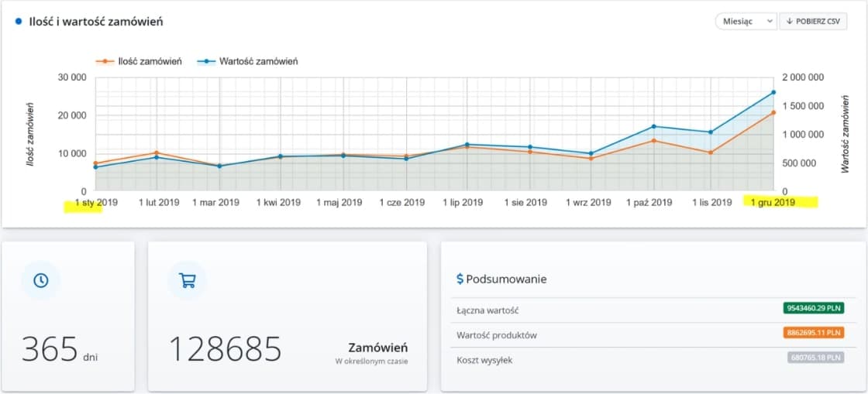Image resolution: width=868 pixels, height=394 pixels.
Task: Click the vertical 'Wartość zamówień' axis title
Action: pyautogui.click(x=846, y=134)
